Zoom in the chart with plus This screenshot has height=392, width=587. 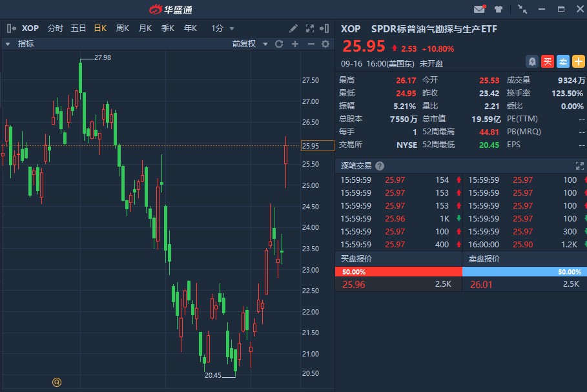pos(295,44)
